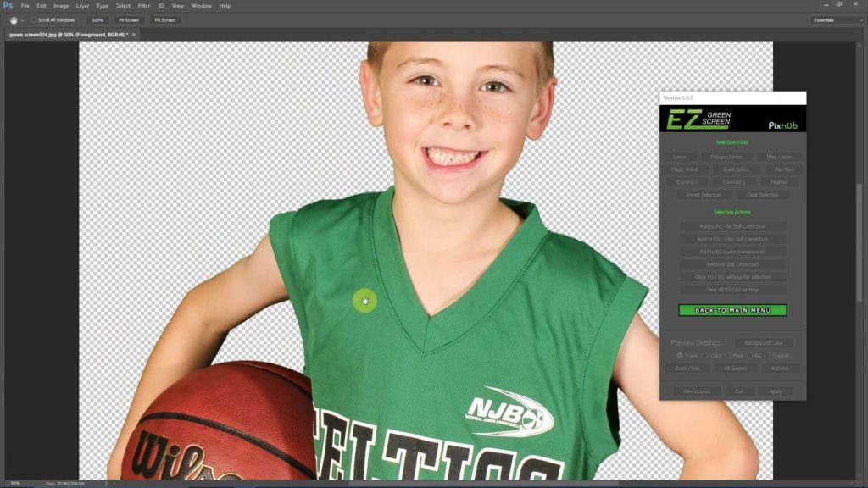Click the Photoshop Ps logo icon
This screenshot has height=488, width=868.
click(x=8, y=6)
